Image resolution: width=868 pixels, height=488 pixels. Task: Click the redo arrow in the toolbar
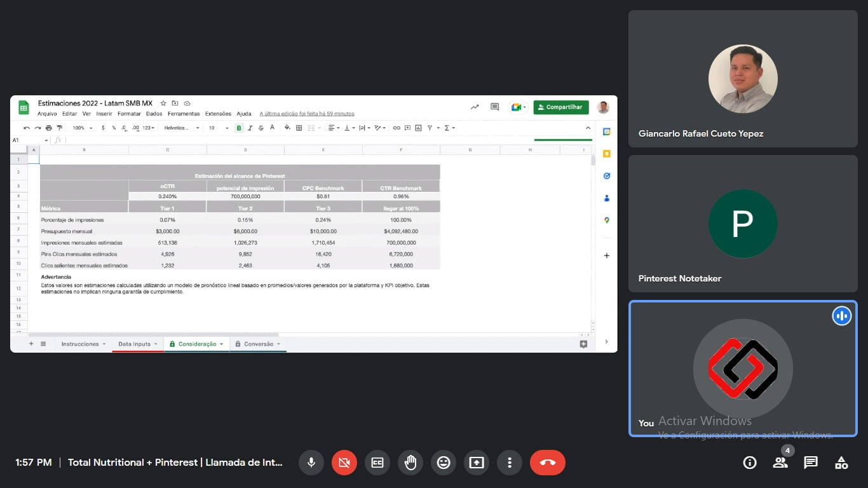click(x=37, y=128)
